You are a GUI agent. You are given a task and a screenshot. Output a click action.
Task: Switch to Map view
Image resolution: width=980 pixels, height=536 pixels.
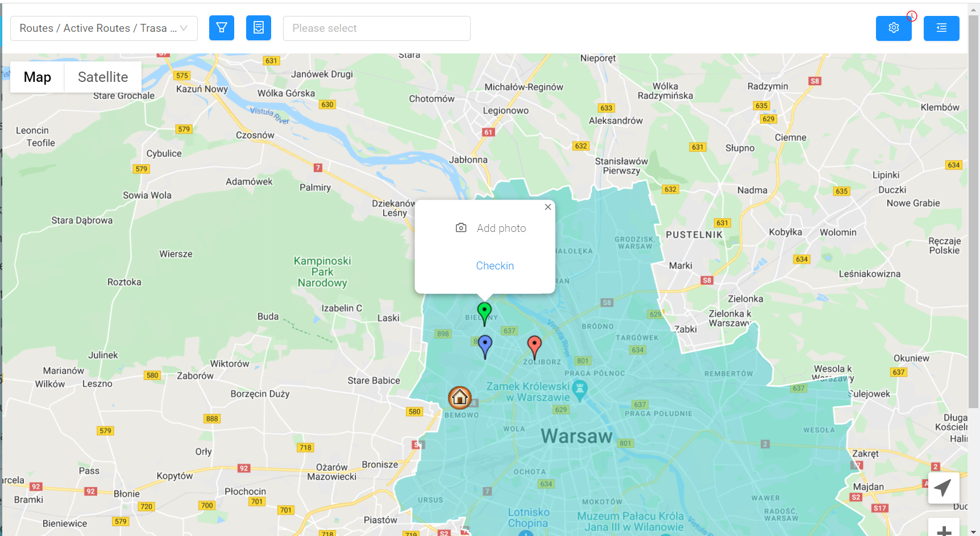[x=38, y=77]
